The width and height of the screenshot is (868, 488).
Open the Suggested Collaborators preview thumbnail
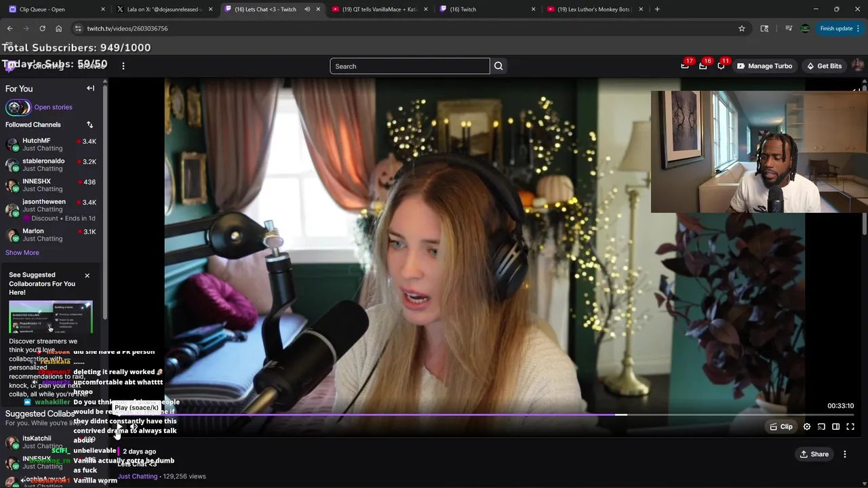(51, 317)
